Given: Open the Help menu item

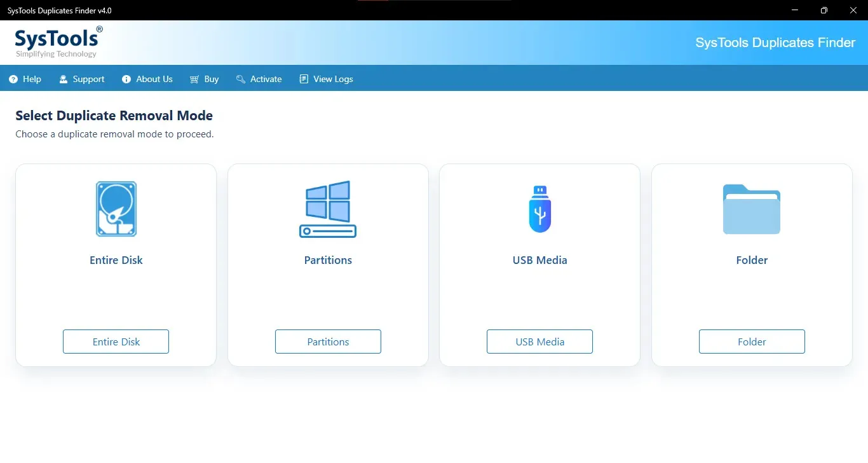Looking at the screenshot, I should click(x=25, y=79).
